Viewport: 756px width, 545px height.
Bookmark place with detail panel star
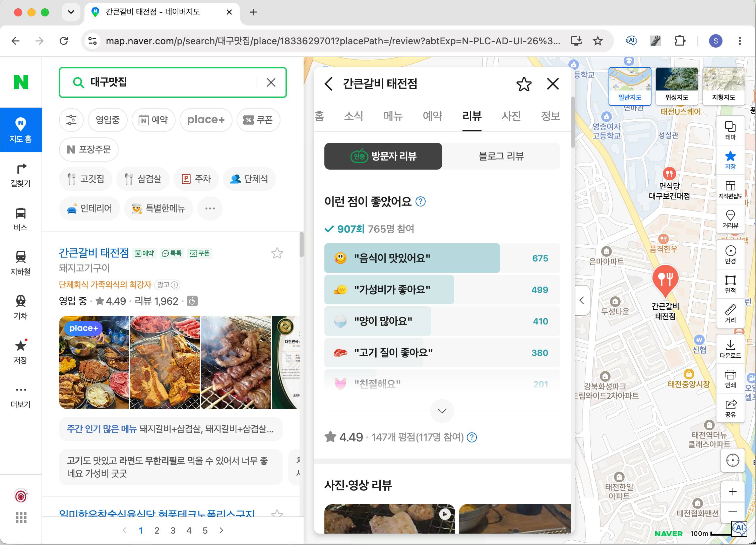[524, 84]
